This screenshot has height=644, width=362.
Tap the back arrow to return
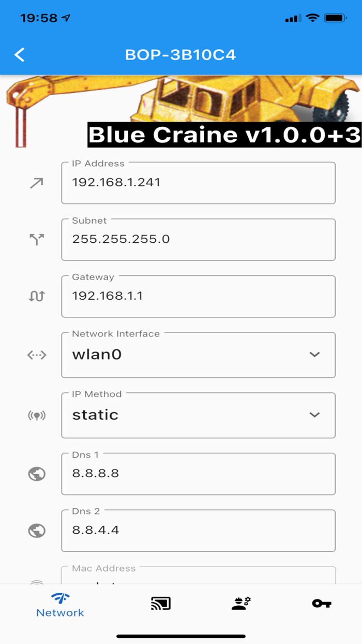pos(19,54)
